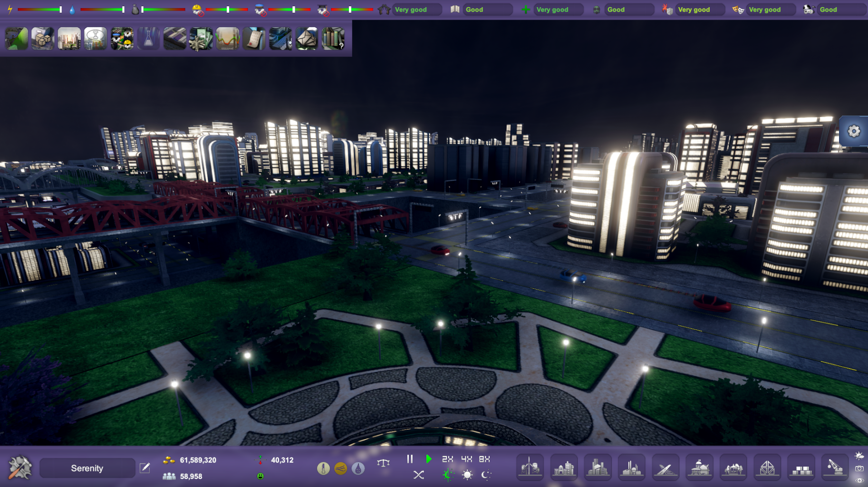Set simulation speed to 8X
The width and height of the screenshot is (868, 487).
484,459
